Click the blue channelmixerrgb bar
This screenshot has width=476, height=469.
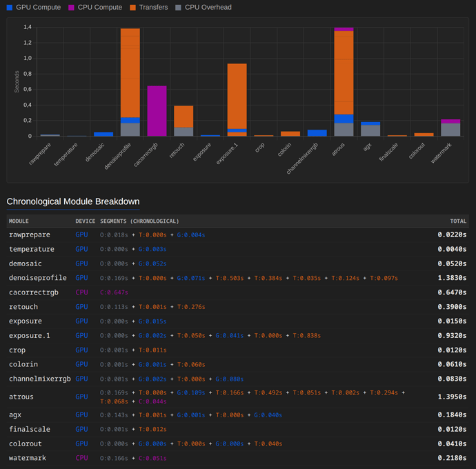[x=317, y=132]
